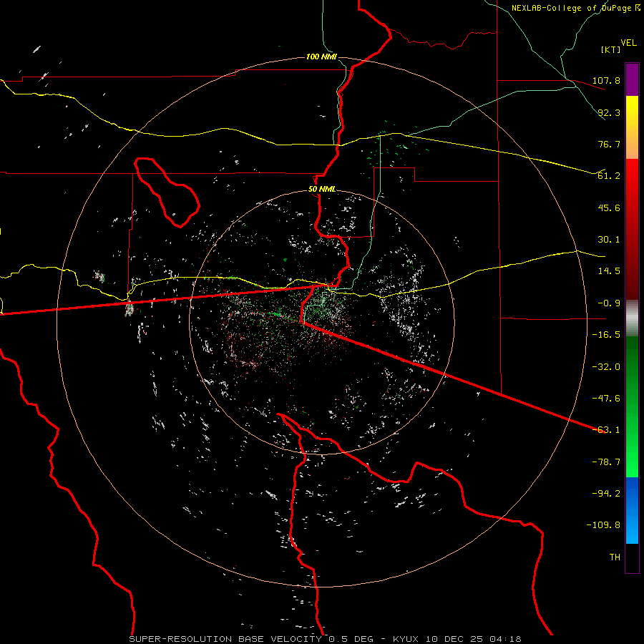
Task: Click the -47.6 legend value
Action: coord(606,399)
